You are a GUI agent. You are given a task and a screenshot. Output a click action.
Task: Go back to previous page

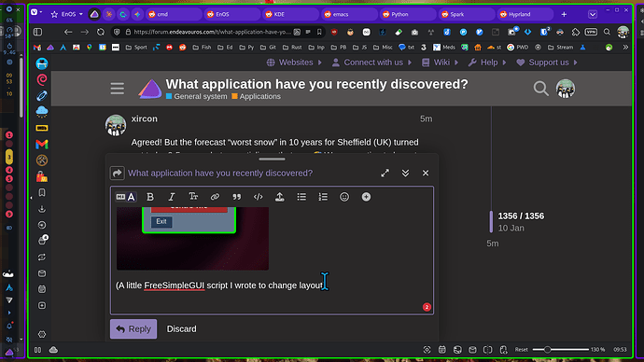(x=68, y=32)
